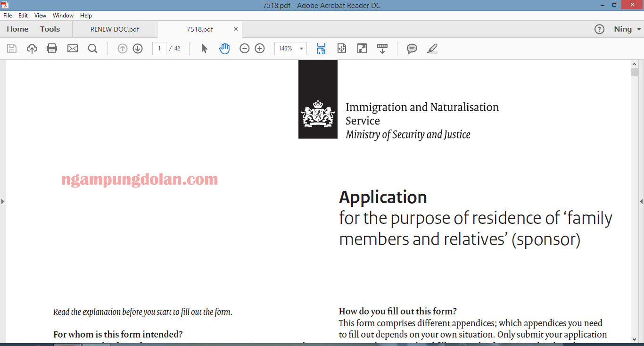
Task: Click 'How do you fill out this form?' heading
Action: pyautogui.click(x=398, y=312)
